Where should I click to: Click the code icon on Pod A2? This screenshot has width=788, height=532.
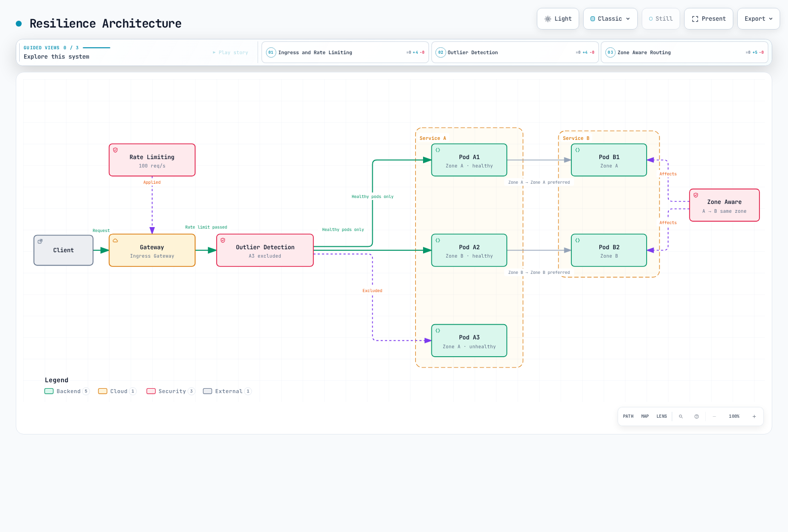tap(438, 240)
